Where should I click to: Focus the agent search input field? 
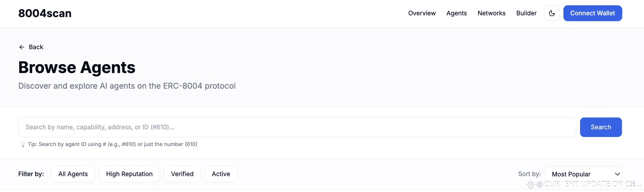297,127
